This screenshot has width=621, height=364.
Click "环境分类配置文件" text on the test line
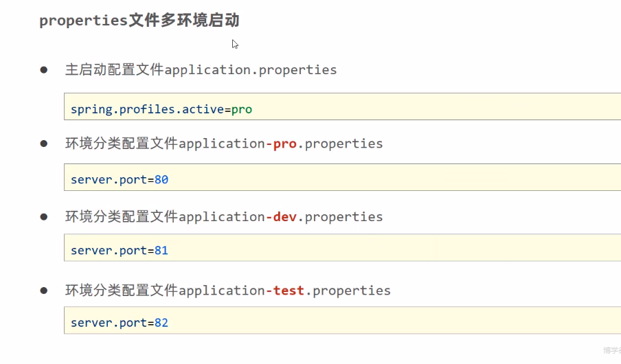pyautogui.click(x=122, y=291)
